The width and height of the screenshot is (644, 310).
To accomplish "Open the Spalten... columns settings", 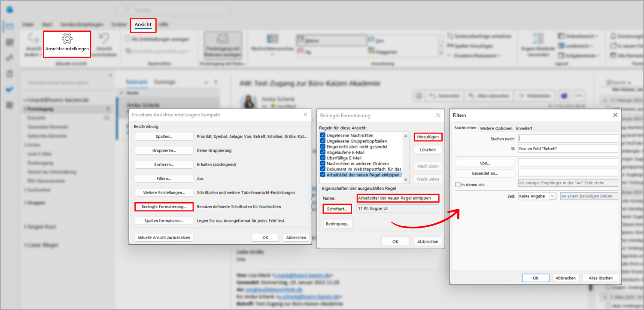I will click(x=164, y=137).
